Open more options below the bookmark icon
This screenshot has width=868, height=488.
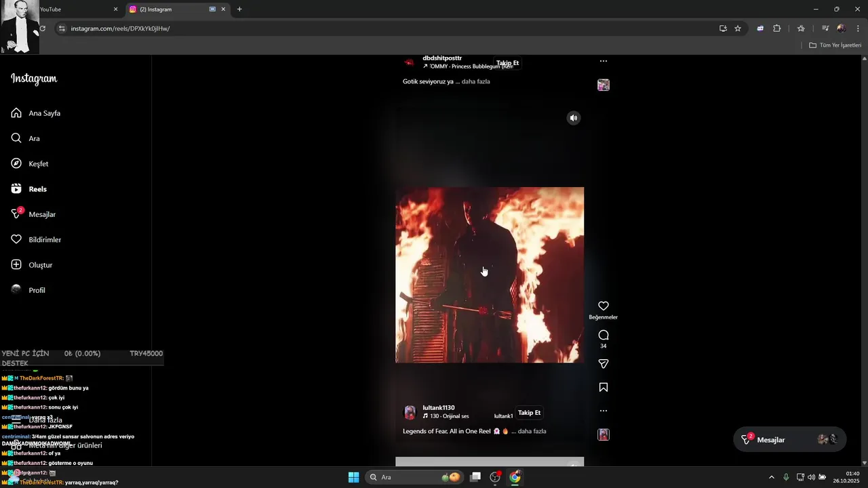[x=604, y=411]
